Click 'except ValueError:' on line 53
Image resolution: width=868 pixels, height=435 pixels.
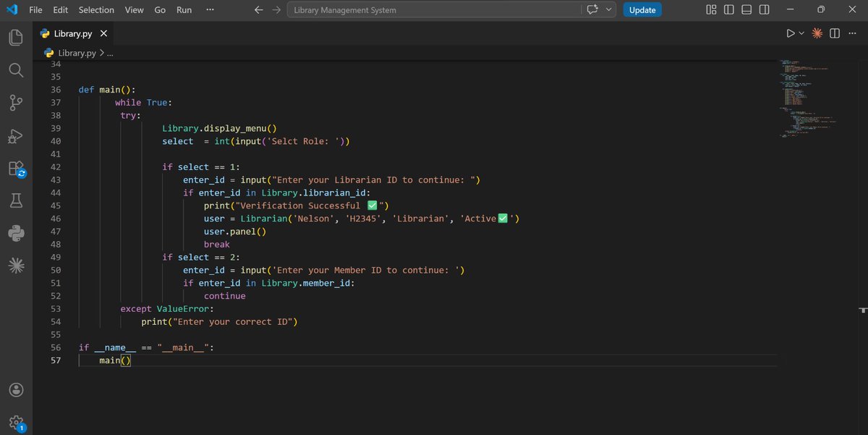click(x=167, y=309)
